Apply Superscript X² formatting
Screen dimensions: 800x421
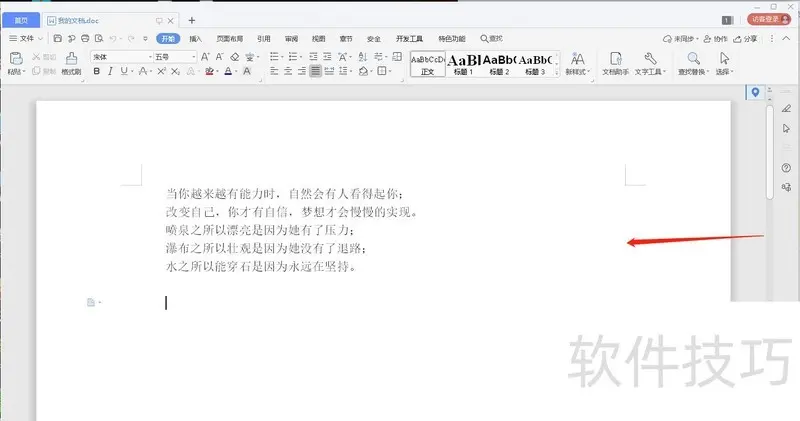pos(161,71)
